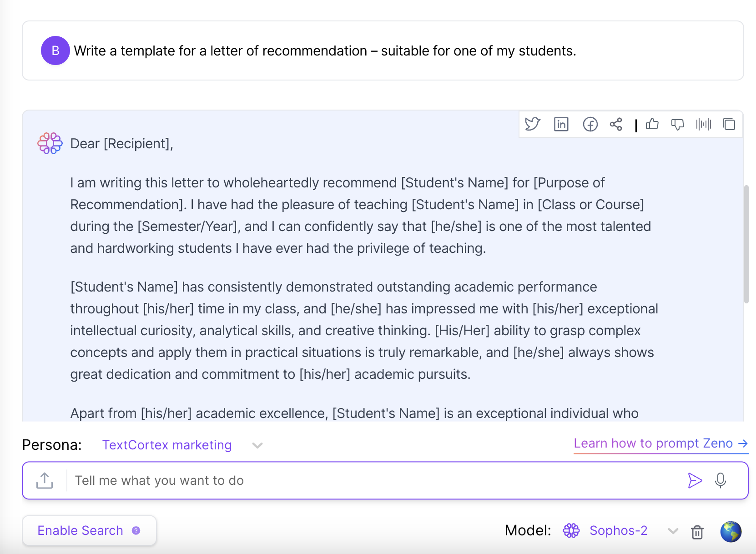This screenshot has width=756, height=554.
Task: Click the generic share icon
Action: 616,124
